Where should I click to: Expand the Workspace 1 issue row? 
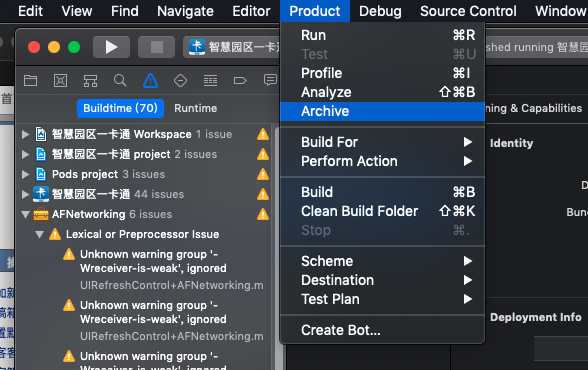click(25, 134)
